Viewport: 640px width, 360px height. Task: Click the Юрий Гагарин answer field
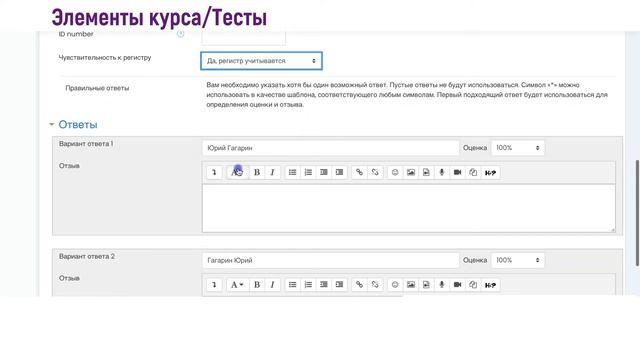331,148
